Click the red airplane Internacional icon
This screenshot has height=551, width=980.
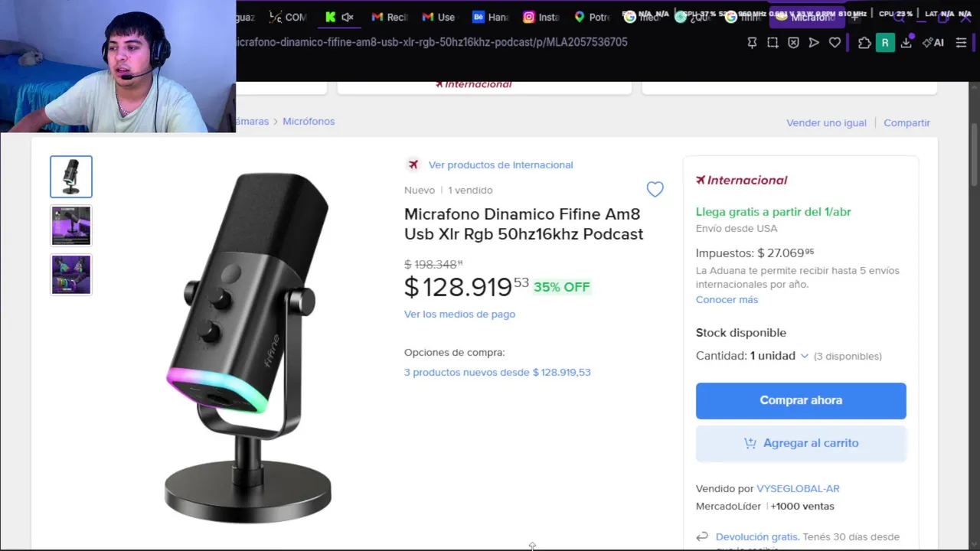click(x=413, y=165)
